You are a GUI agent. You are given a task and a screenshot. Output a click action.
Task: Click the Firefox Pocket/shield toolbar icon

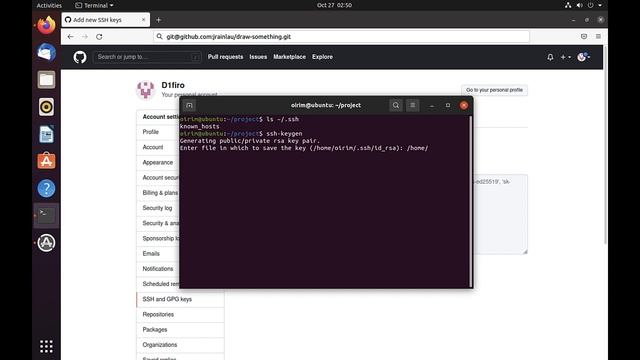pos(584,36)
